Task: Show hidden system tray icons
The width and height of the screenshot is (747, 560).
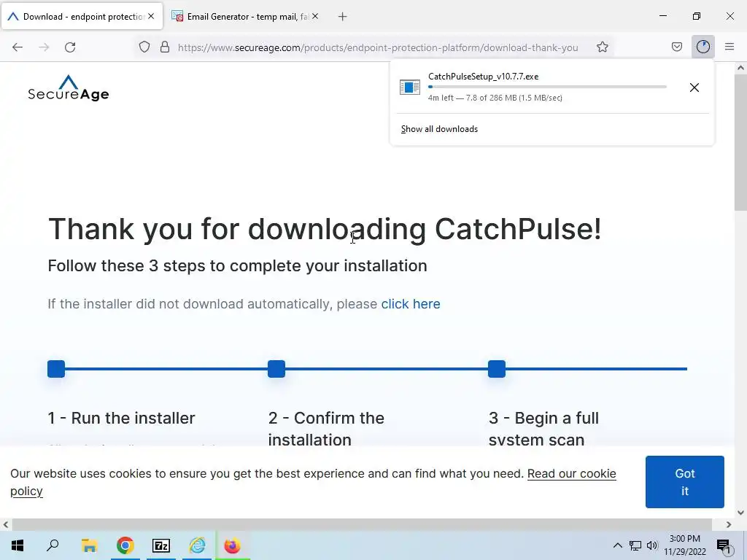Action: tap(617, 545)
